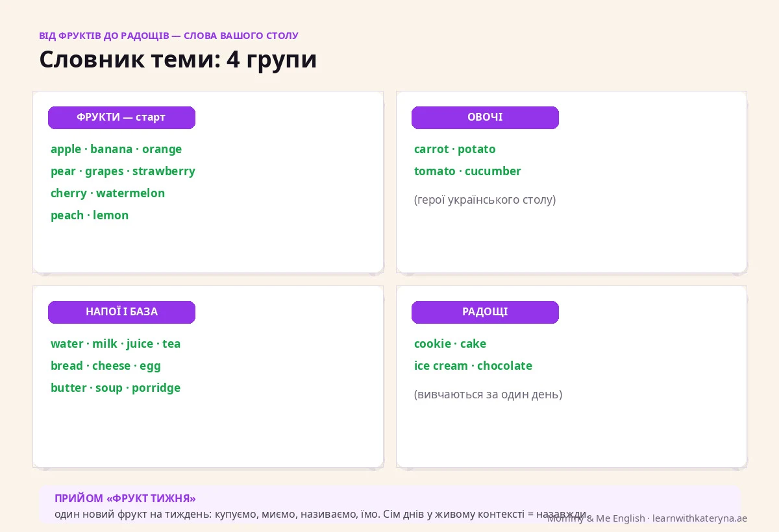The width and height of the screenshot is (779, 532).
Task: Click the line «butter · soup · porridge»
Action: point(116,388)
